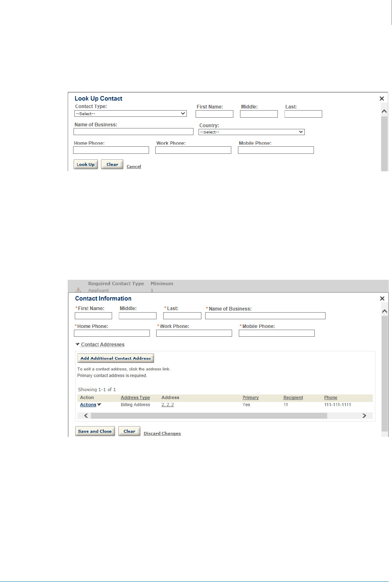Click Home Phone field in Look Up Contact
This screenshot has height=582, width=392.
click(x=111, y=150)
